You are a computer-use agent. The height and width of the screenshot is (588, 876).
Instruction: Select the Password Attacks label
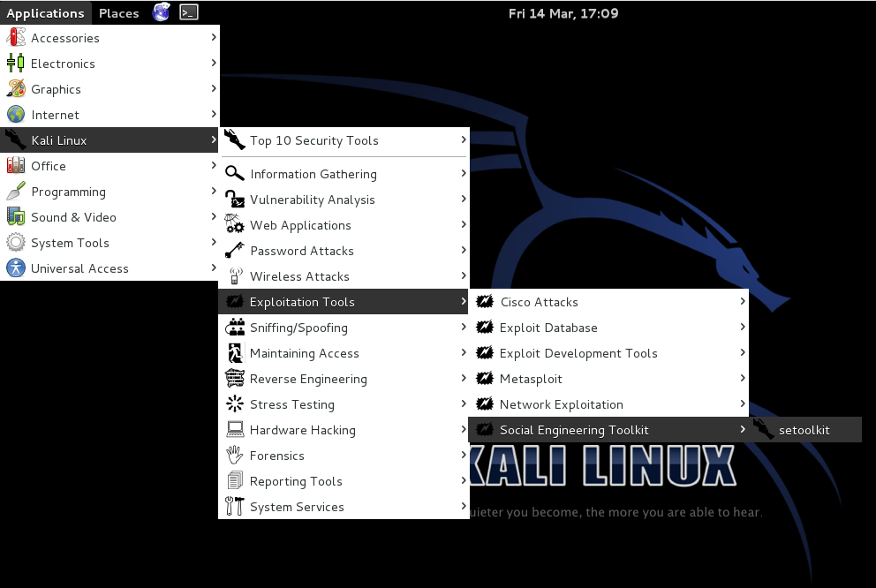pos(302,251)
